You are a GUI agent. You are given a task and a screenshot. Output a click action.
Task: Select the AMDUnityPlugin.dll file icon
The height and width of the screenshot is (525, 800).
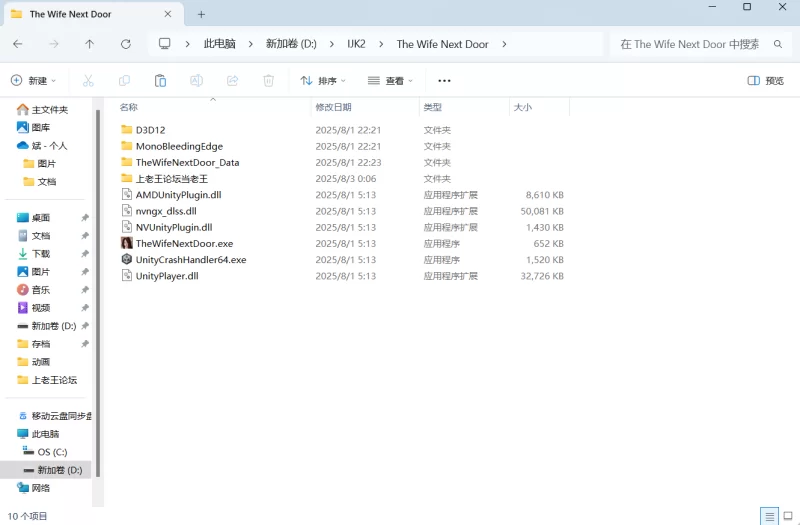(127, 195)
